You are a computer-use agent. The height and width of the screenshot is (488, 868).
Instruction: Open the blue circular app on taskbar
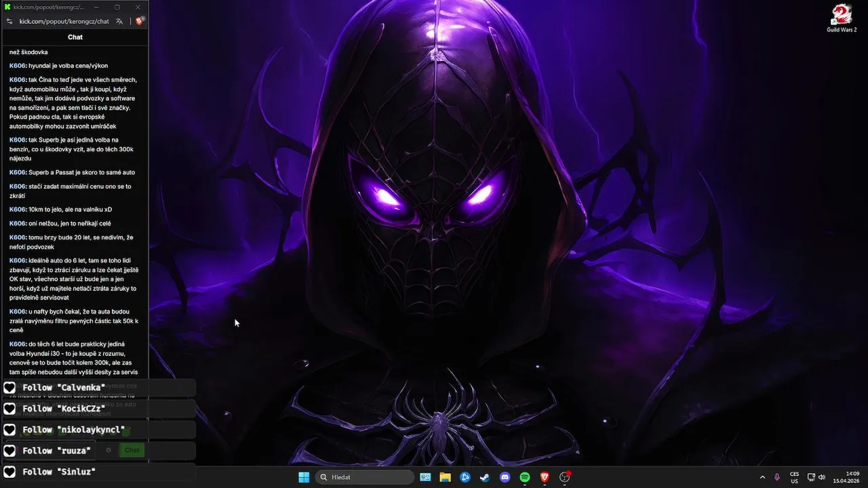point(465,477)
